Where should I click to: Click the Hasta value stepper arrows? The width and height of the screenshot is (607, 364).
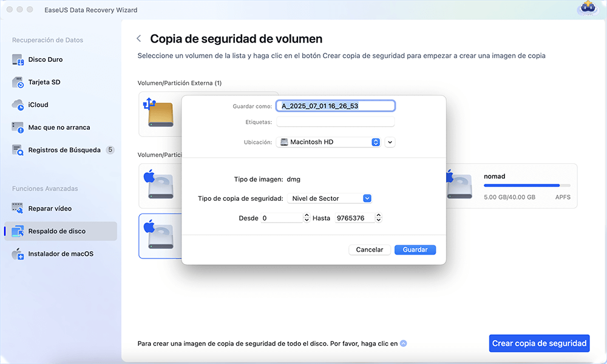[379, 218]
